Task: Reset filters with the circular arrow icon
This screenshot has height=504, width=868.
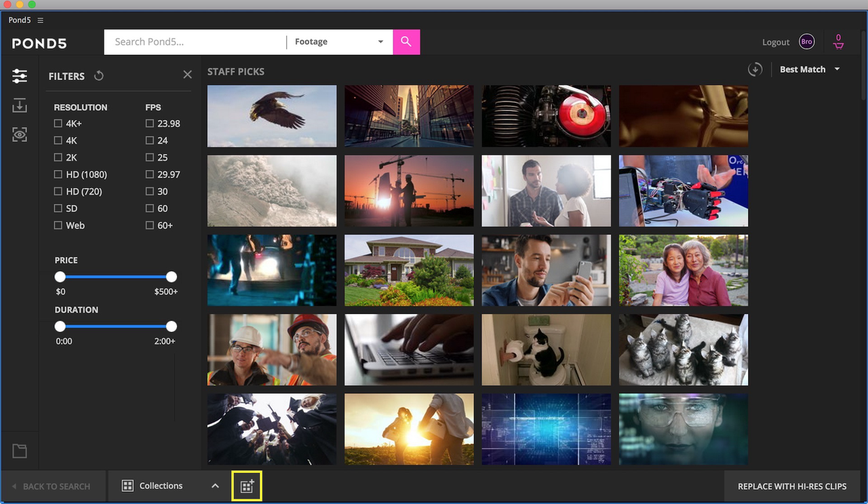Action: [98, 76]
